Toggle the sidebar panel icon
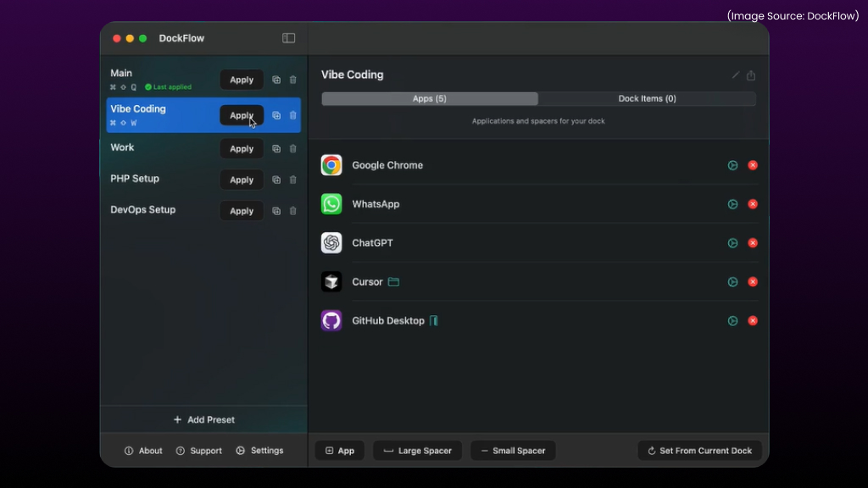868x488 pixels. coord(288,38)
